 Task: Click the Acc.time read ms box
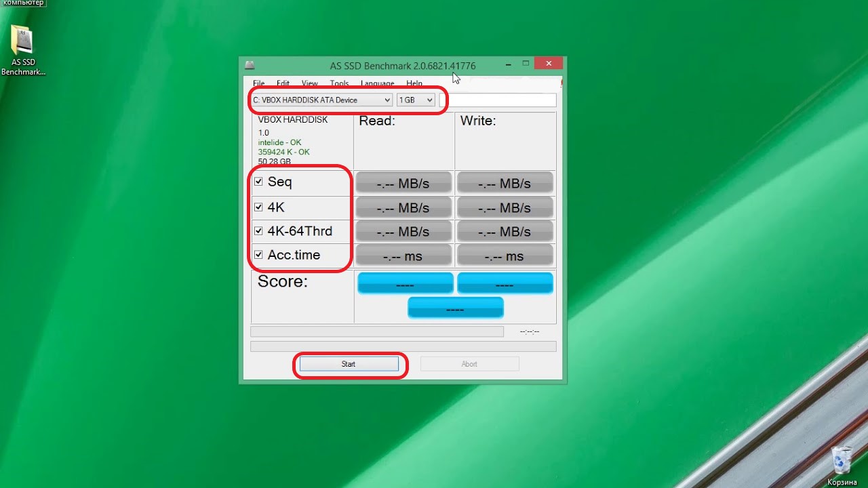(403, 256)
